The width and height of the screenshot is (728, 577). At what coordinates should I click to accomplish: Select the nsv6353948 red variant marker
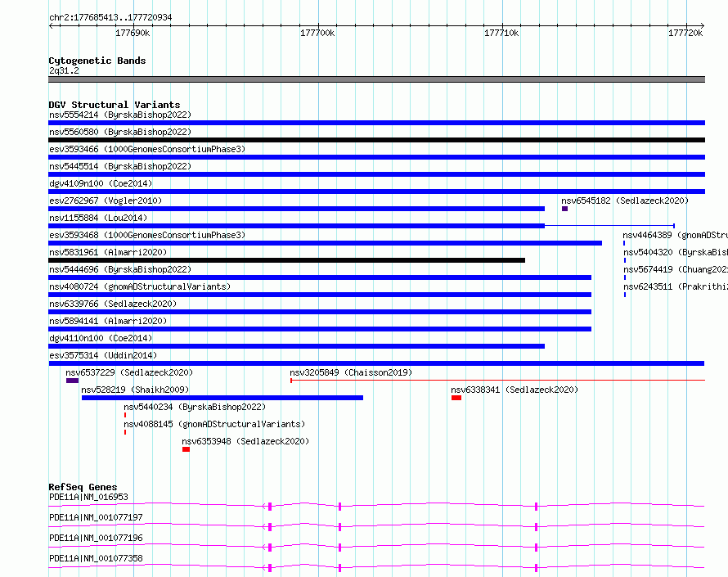point(186,449)
